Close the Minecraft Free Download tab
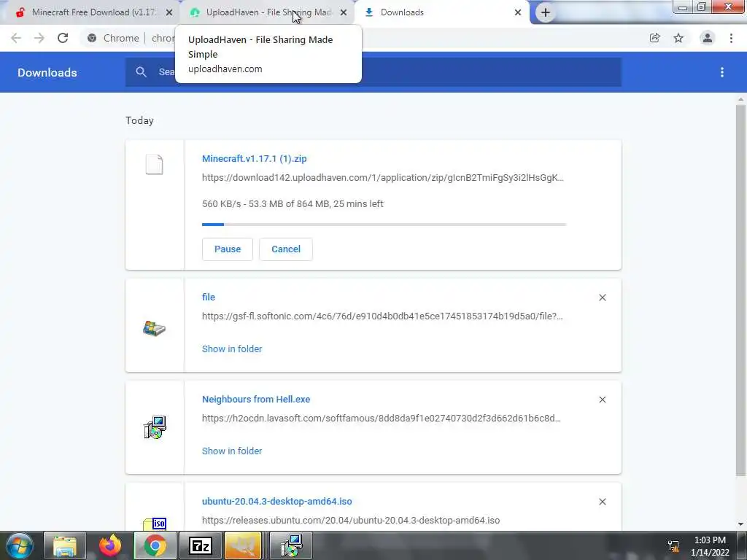This screenshot has height=560, width=747. click(x=169, y=13)
